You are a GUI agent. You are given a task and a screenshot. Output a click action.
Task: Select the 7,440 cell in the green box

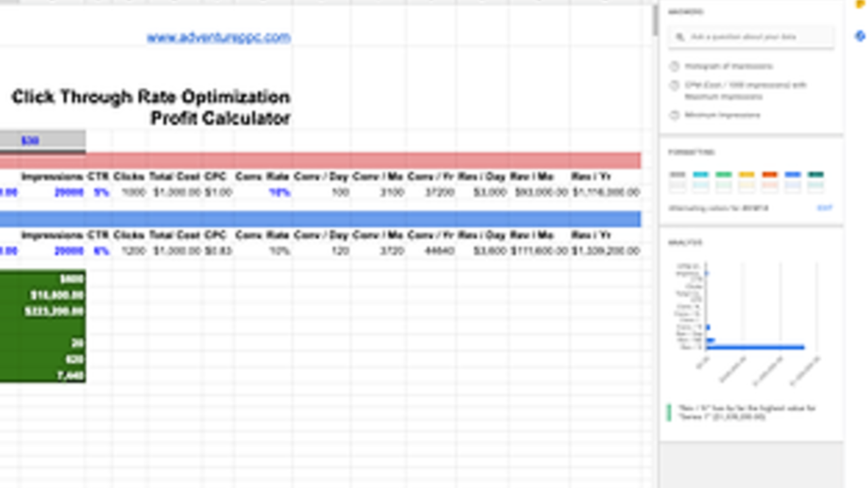coord(71,375)
